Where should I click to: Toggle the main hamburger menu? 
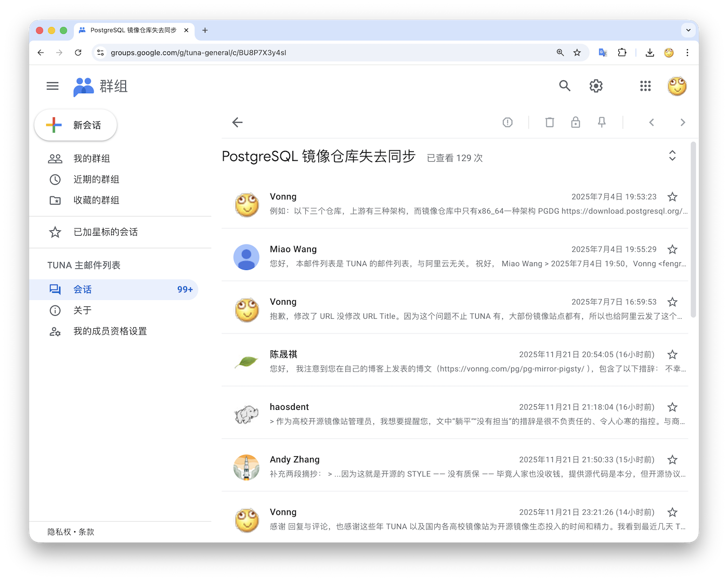point(53,86)
